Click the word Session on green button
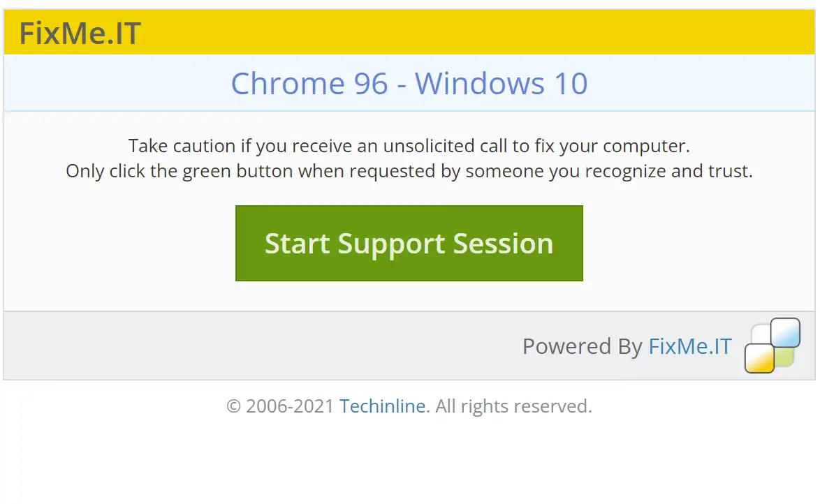This screenshot has height=504, width=820. click(x=503, y=244)
